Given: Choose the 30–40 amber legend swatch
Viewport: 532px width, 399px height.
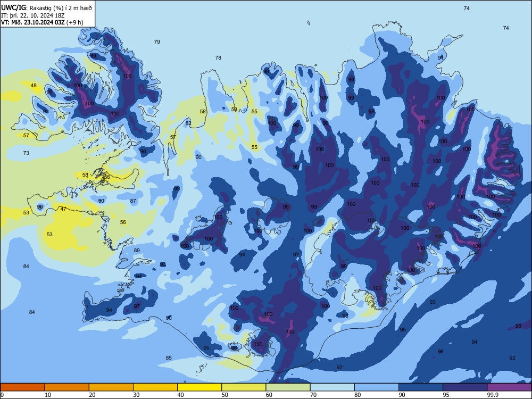Looking at the screenshot, I should click(155, 387).
